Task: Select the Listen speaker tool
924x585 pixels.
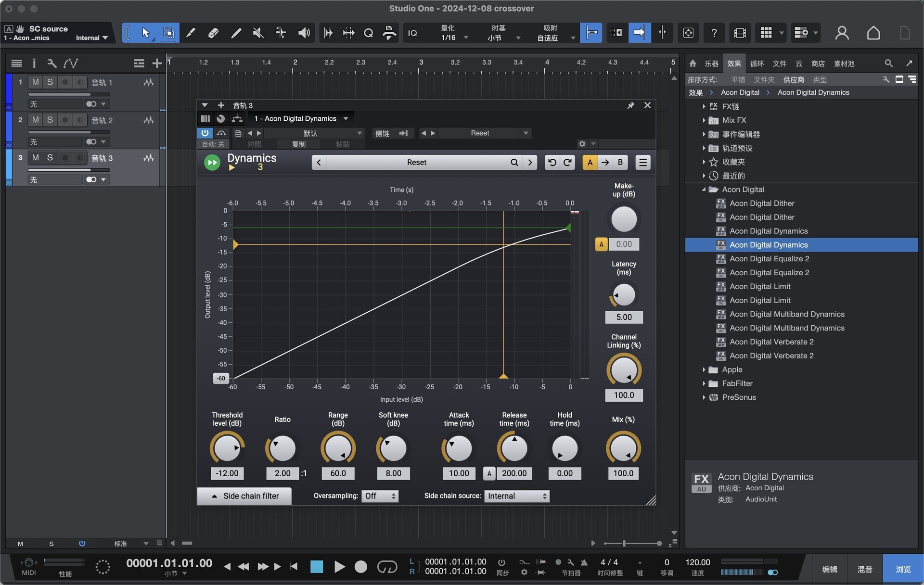Action: [304, 33]
